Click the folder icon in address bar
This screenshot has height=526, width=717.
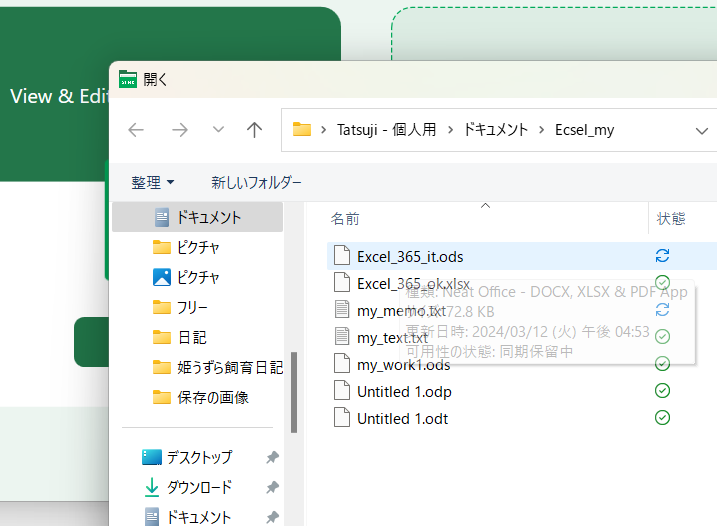click(302, 129)
